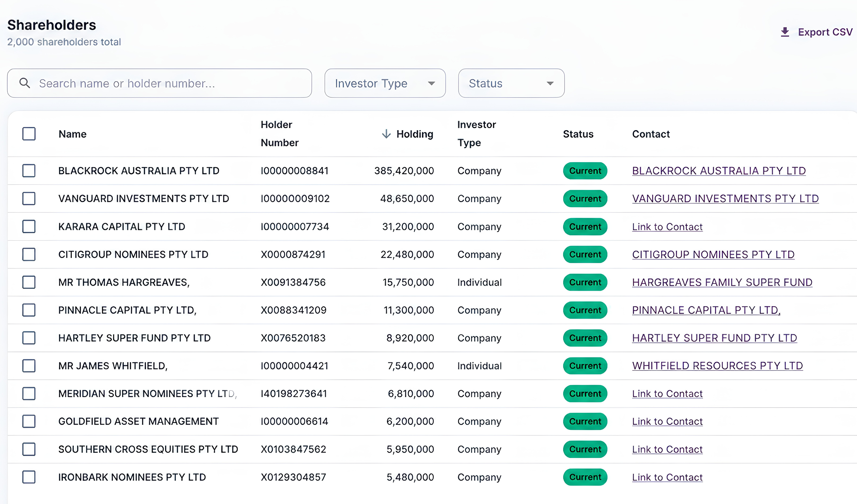
Task: Click Link to Contact for MERIDIAN SUPER NOMINEES
Action: (x=667, y=394)
